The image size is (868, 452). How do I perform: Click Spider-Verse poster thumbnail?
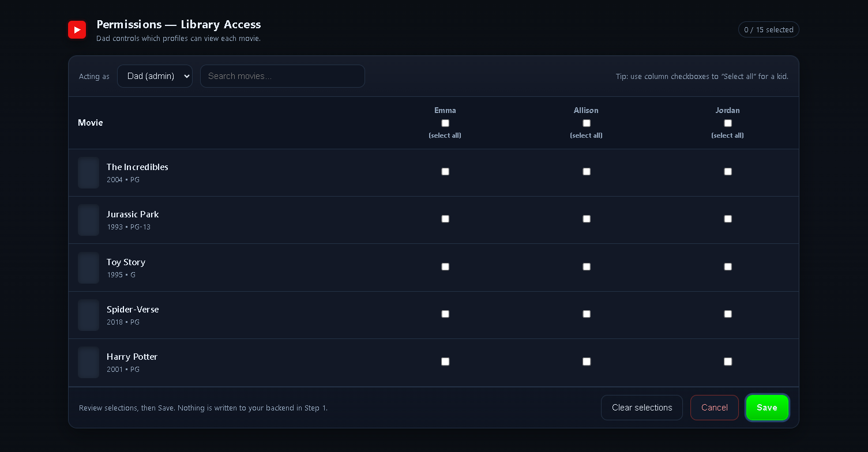(89, 315)
